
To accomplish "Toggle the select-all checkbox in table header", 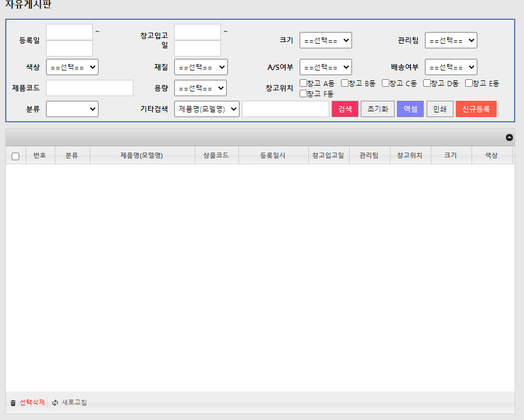I will pyautogui.click(x=16, y=156).
